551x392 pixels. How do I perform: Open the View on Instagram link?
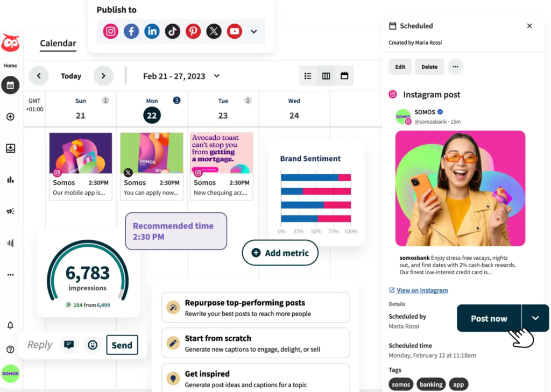(x=418, y=290)
